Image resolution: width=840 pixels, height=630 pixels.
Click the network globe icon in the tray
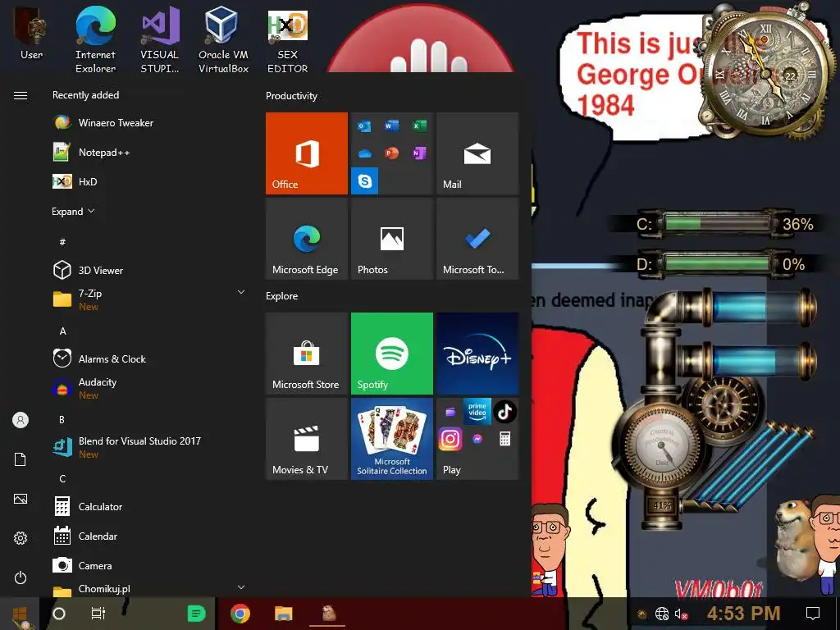tap(662, 614)
